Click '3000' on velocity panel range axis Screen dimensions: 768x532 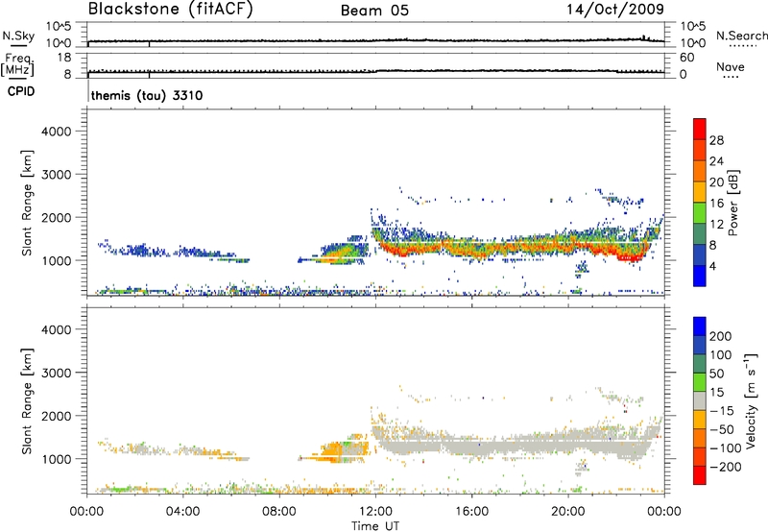57,373
